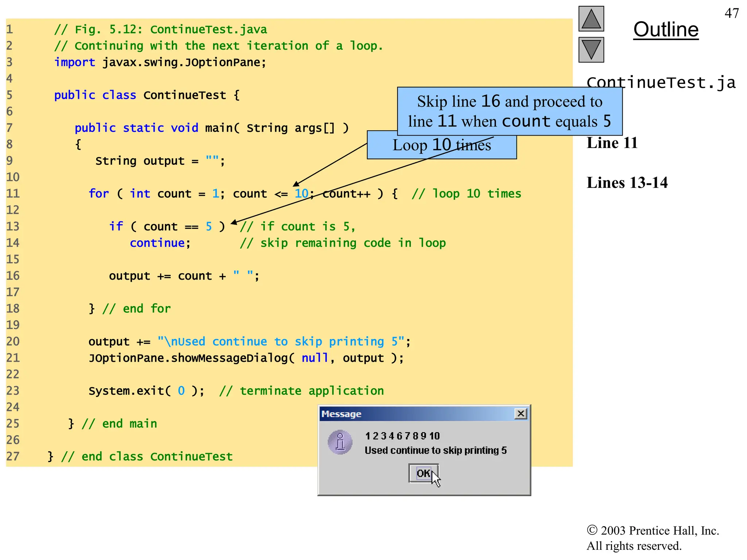Open the Outline heading link
747x560 pixels.
[x=666, y=30]
